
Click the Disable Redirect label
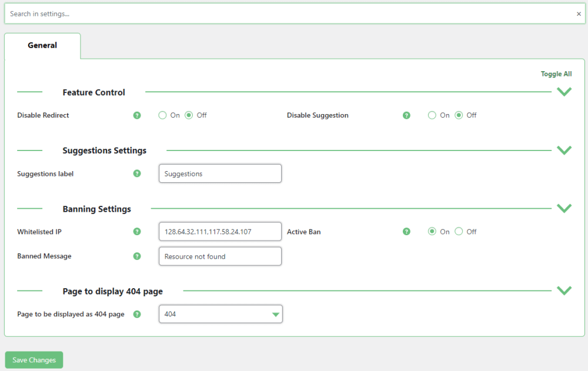(43, 115)
